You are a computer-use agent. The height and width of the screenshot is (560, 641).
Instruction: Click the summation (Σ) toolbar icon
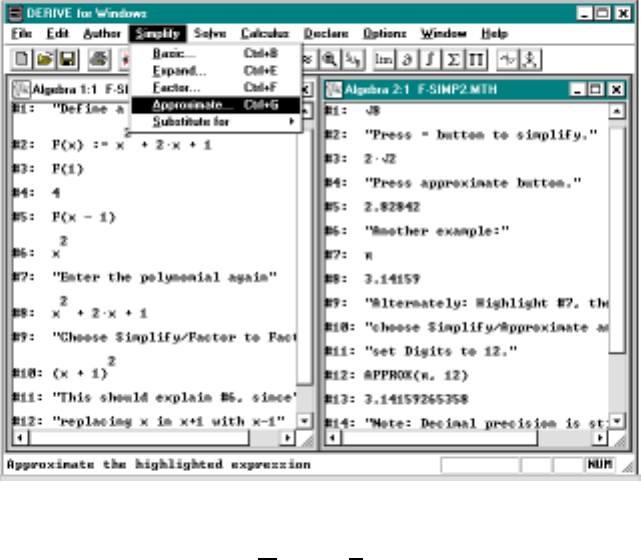(453, 60)
